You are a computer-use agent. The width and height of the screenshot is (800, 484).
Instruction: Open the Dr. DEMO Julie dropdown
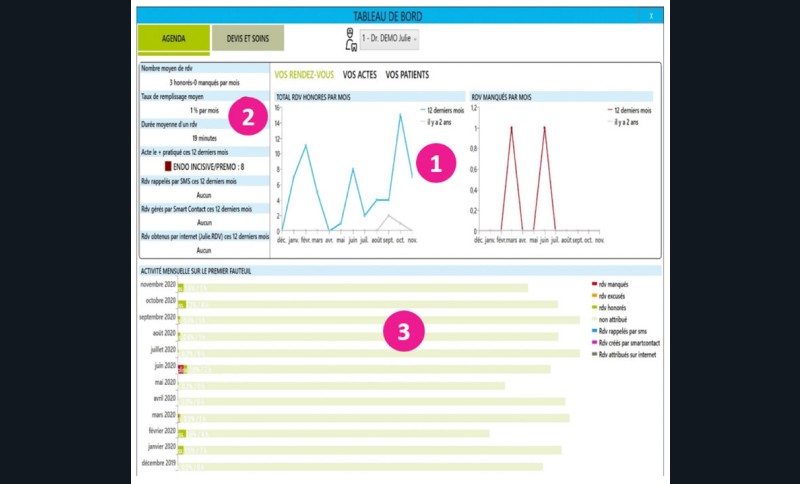click(390, 38)
